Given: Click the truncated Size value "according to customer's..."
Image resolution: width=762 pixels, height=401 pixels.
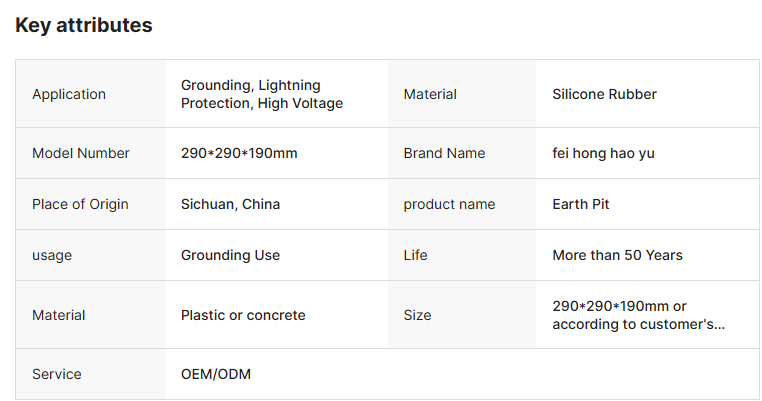Looking at the screenshot, I should pos(638,324).
